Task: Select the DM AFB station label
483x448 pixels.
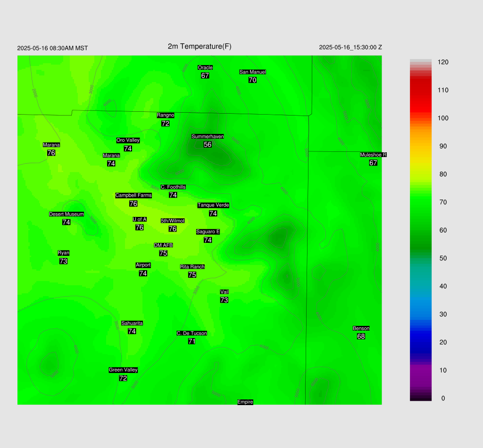Action: (163, 245)
